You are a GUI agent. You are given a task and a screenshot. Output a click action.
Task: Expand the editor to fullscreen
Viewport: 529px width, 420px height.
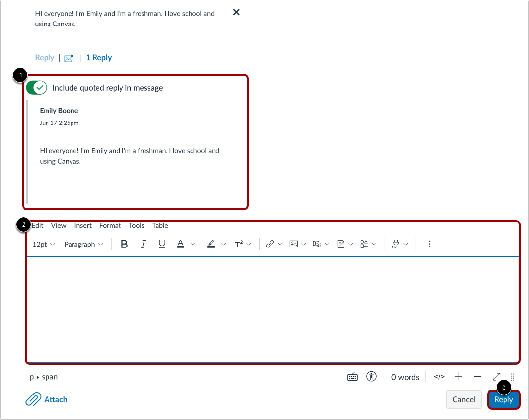pyautogui.click(x=496, y=377)
